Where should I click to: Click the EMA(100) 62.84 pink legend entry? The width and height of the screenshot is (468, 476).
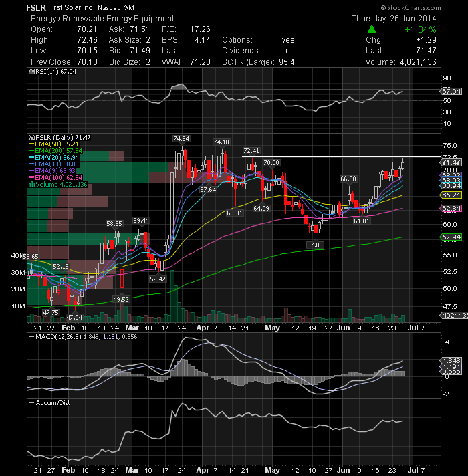55,178
